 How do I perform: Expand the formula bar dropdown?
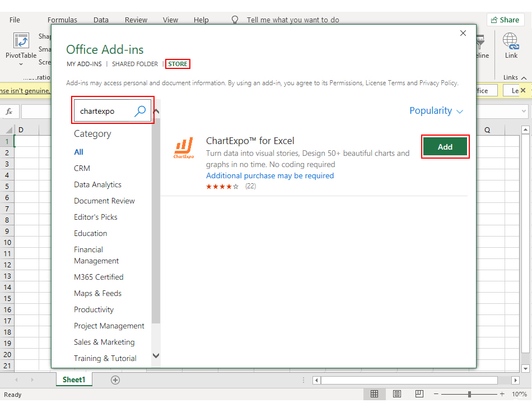coord(524,111)
